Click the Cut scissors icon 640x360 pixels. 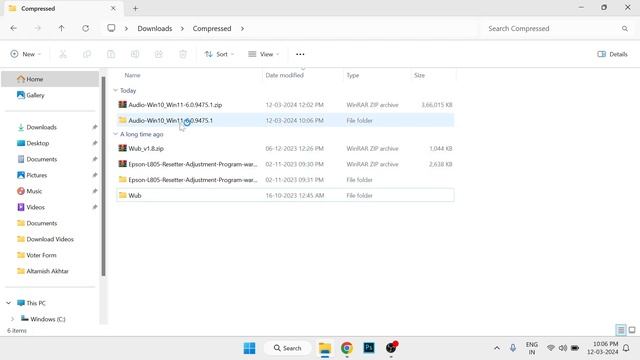(x=63, y=54)
